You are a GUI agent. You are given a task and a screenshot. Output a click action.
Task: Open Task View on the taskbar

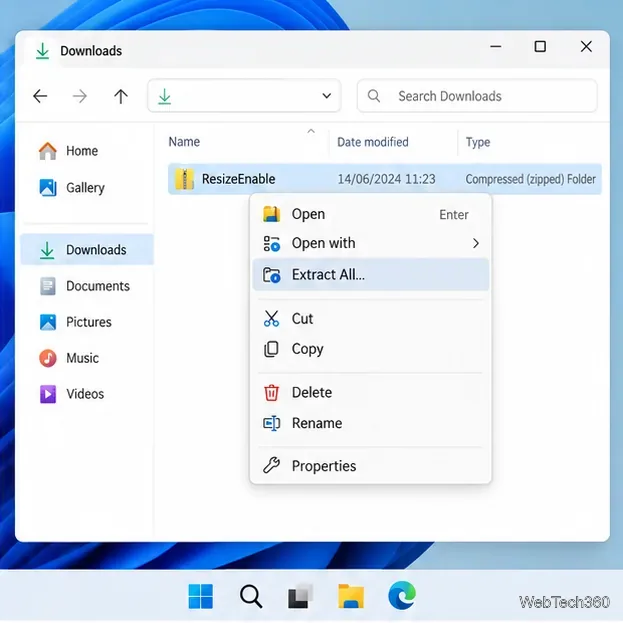(x=300, y=596)
